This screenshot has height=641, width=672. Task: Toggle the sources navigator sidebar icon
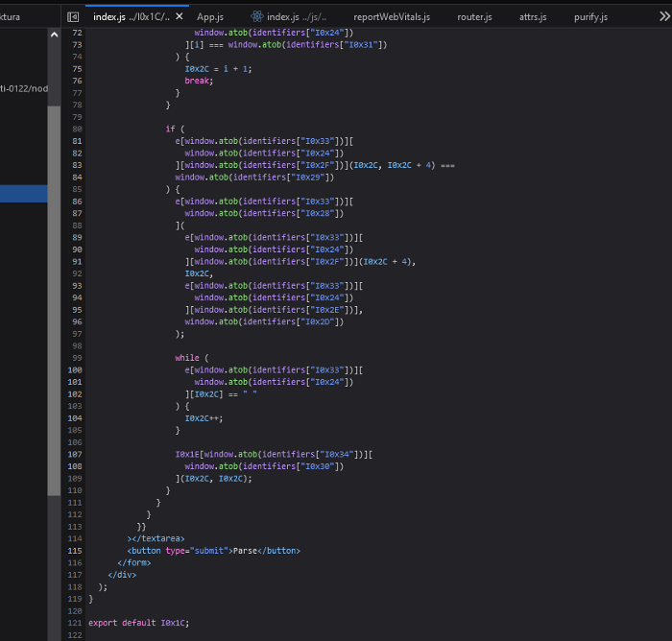pos(73,17)
